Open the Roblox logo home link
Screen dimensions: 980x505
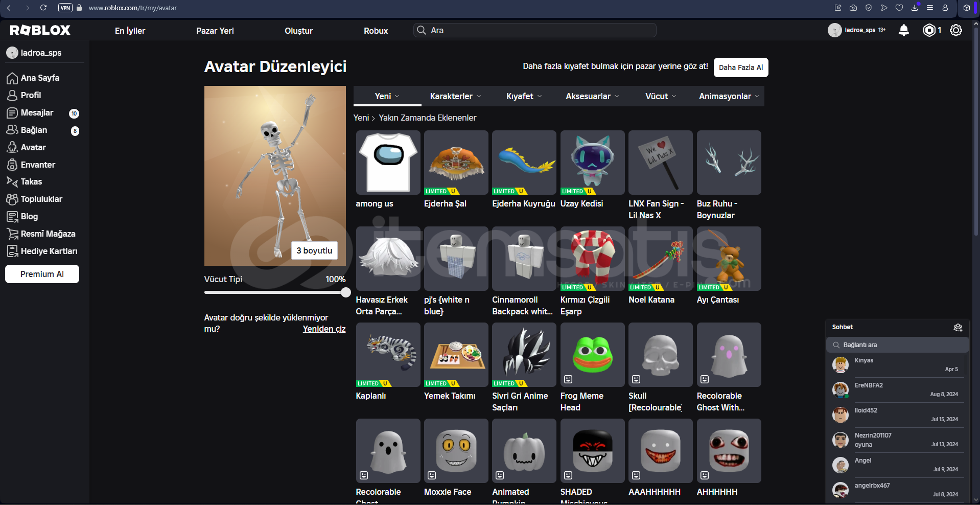(x=40, y=30)
